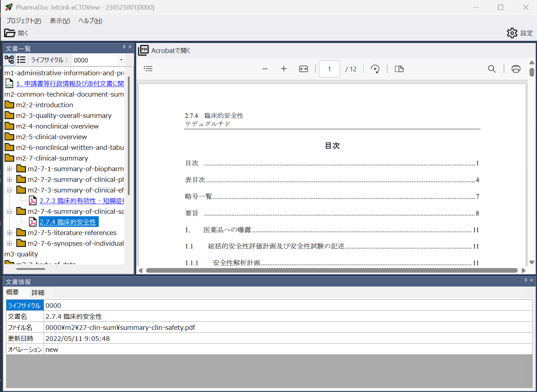Rotate the PDF page

pos(375,69)
